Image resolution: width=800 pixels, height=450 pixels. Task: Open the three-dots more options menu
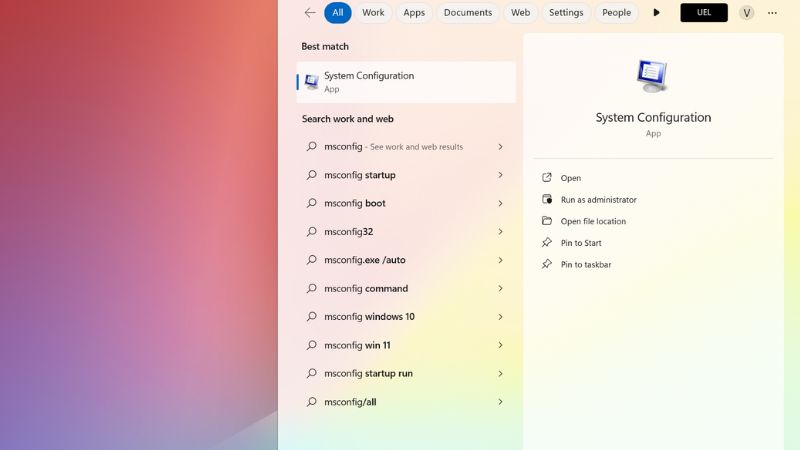772,13
